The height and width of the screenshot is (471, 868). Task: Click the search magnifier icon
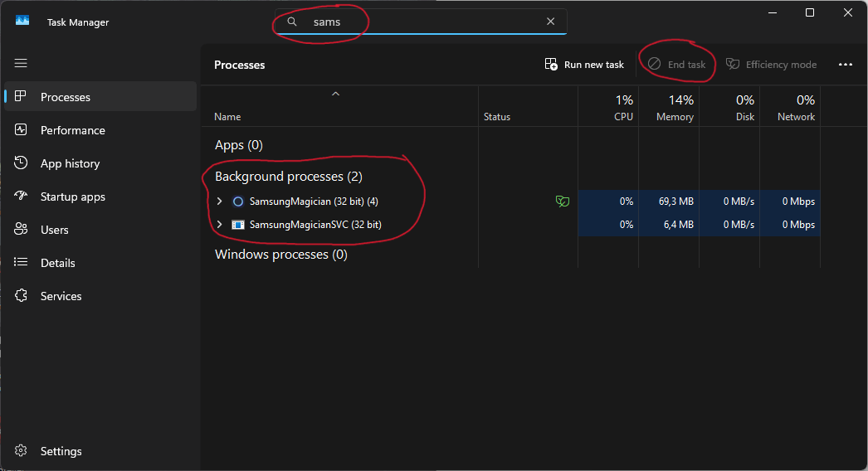[x=292, y=22]
